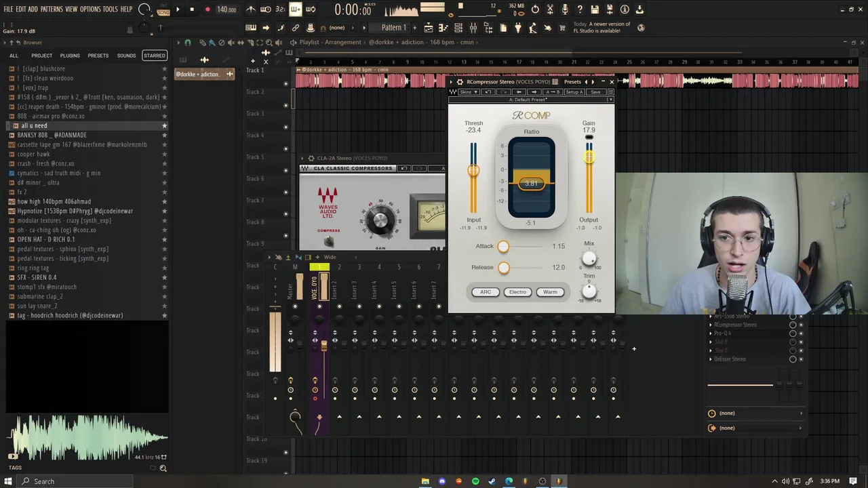This screenshot has height=488, width=868.
Task: Stop playback with the stop button
Action: 192,9
